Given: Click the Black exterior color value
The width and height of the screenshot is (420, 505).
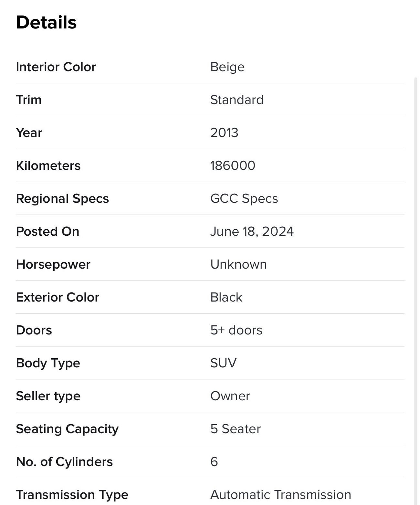Looking at the screenshot, I should click(x=226, y=297).
